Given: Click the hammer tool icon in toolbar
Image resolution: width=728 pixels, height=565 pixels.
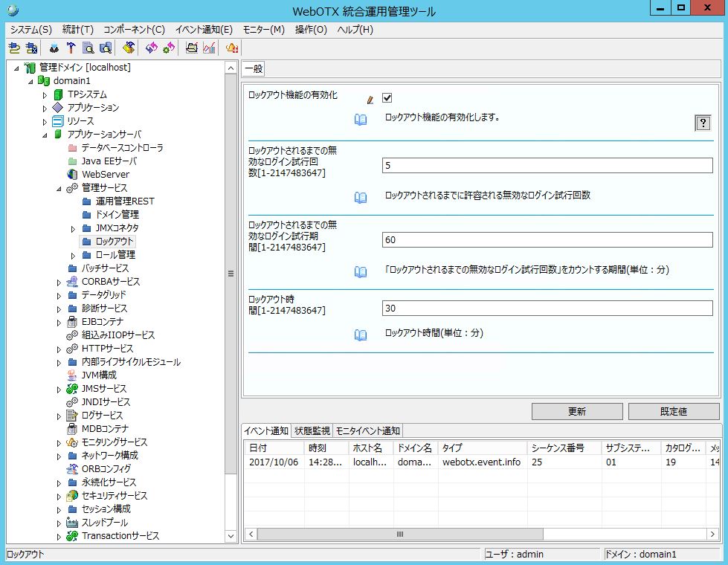Looking at the screenshot, I should point(71,48).
